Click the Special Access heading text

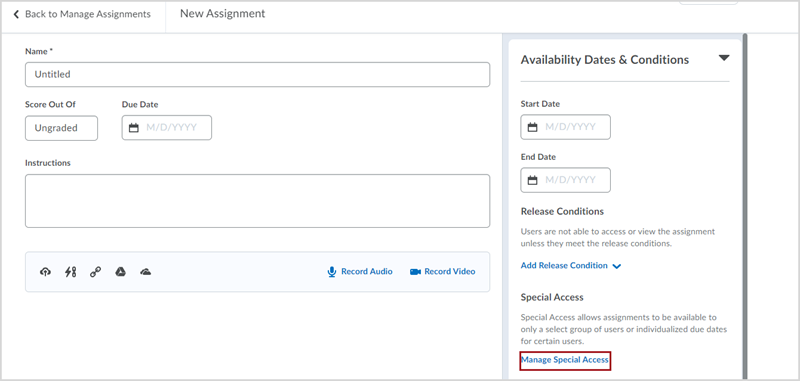coord(552,297)
